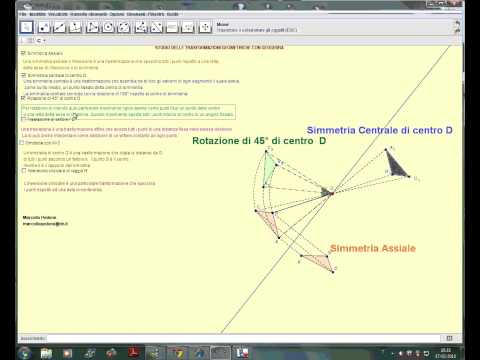Select the Move tool in toolbar
Viewport: 480px width, 360px height.
click(x=27, y=27)
